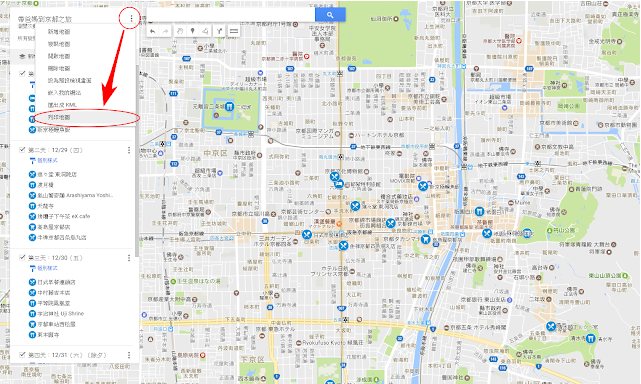641x384 pixels.
Task: Select the add marker pin tool
Action: (x=193, y=31)
